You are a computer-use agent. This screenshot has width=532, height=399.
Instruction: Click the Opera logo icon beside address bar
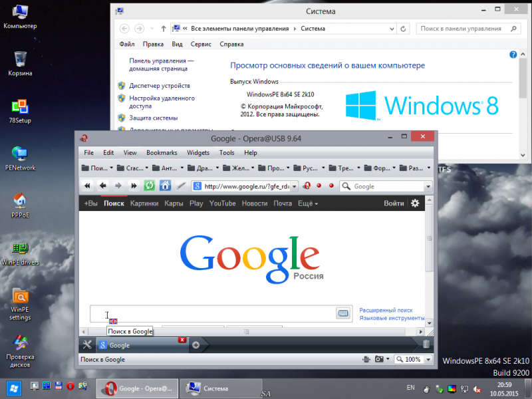307,186
